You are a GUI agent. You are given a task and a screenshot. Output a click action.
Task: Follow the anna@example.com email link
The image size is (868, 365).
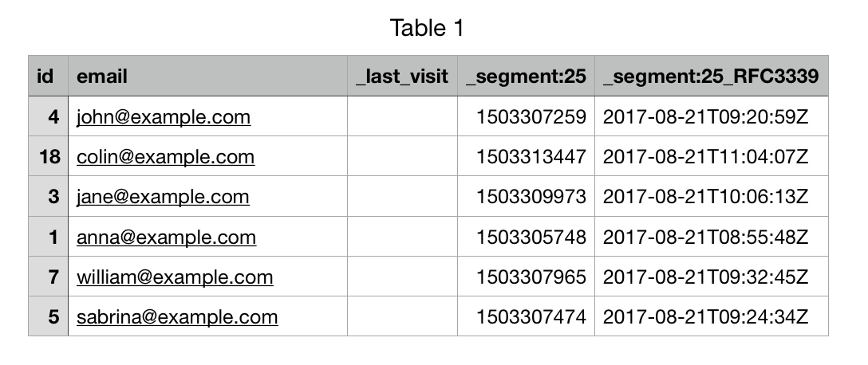[x=166, y=237]
